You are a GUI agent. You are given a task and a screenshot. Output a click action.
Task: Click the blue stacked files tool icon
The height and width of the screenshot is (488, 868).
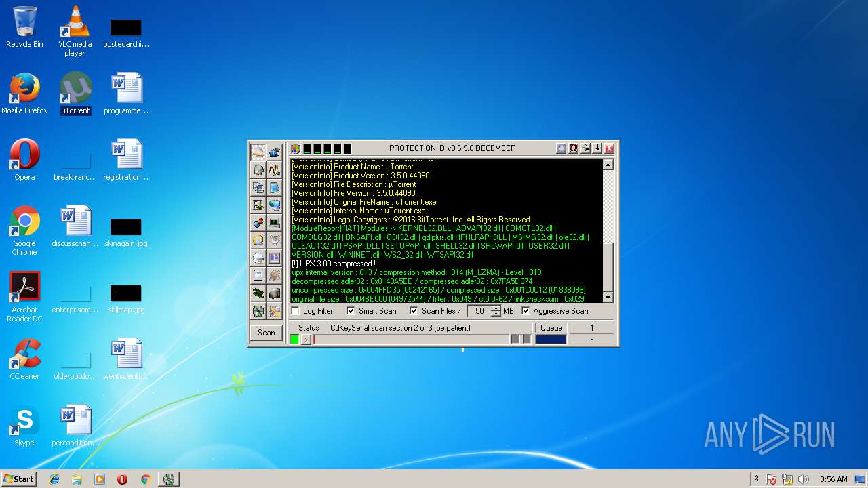coord(275,187)
